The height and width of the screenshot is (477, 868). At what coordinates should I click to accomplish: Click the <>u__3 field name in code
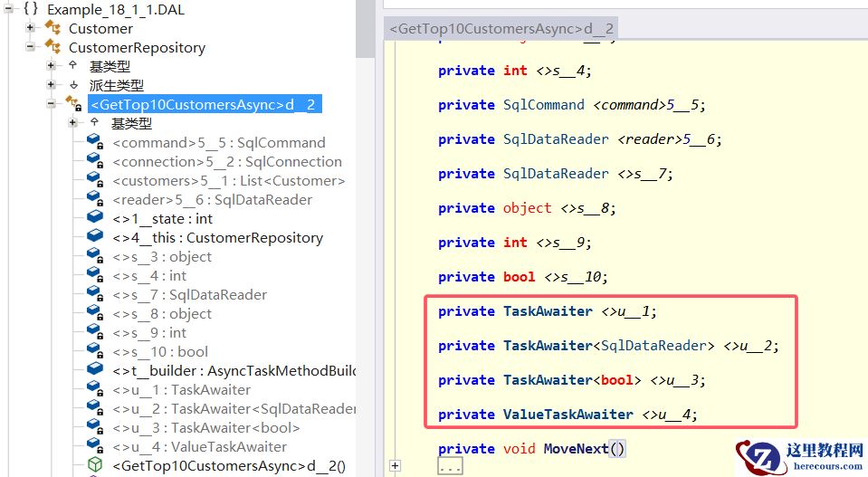click(x=674, y=380)
